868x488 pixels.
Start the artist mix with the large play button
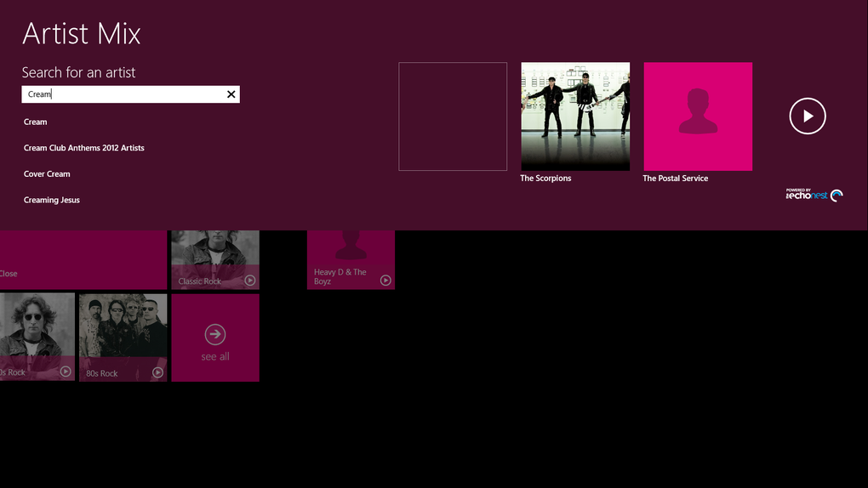808,116
